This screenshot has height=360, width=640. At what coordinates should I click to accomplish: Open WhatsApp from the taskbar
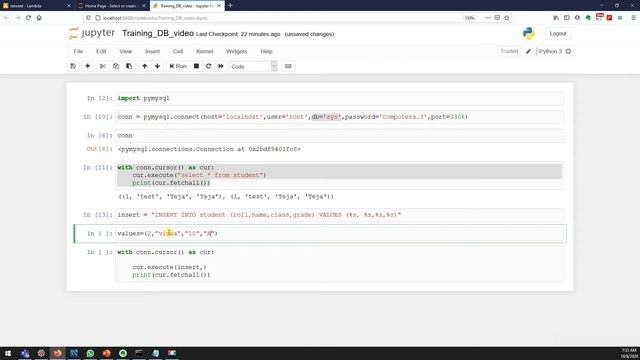(x=90, y=353)
